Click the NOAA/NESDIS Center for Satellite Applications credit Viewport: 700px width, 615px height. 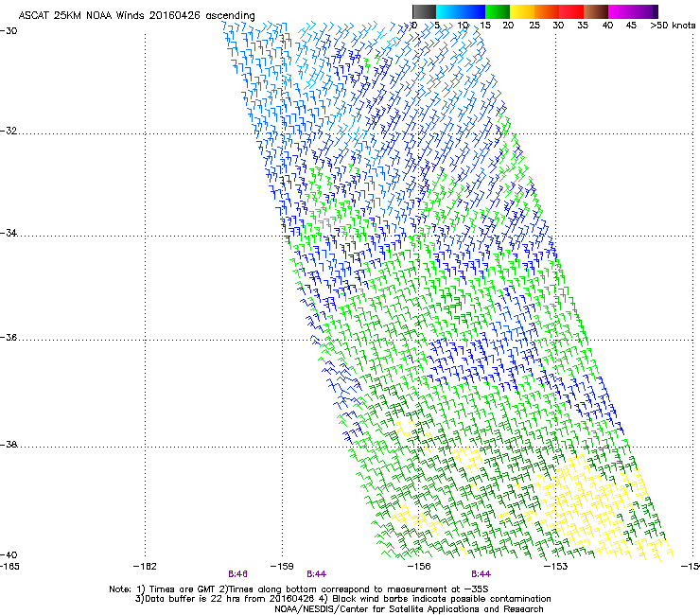tap(409, 609)
